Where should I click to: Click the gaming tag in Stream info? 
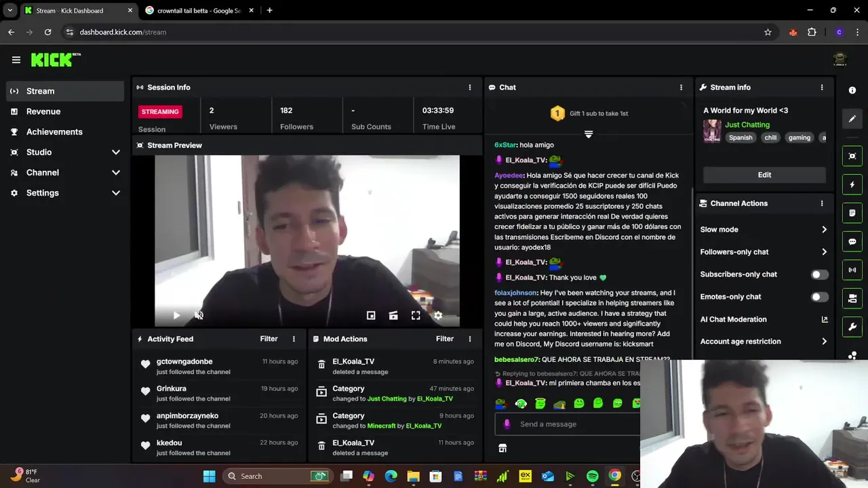pyautogui.click(x=800, y=138)
